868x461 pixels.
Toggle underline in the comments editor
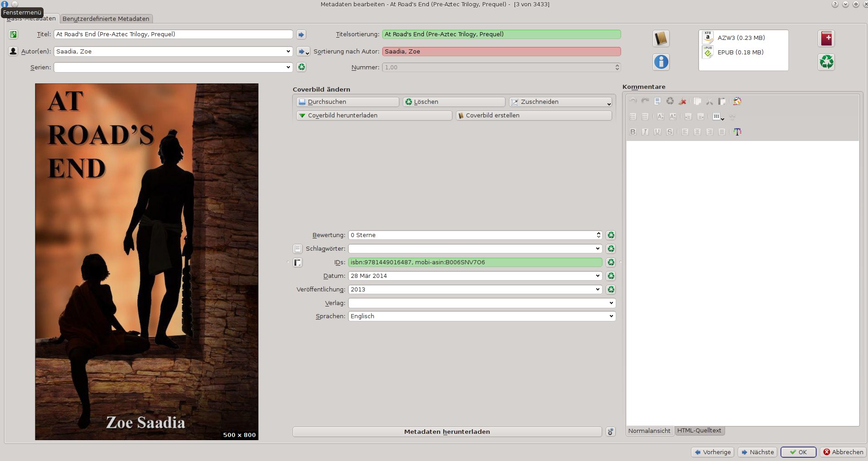click(x=657, y=132)
